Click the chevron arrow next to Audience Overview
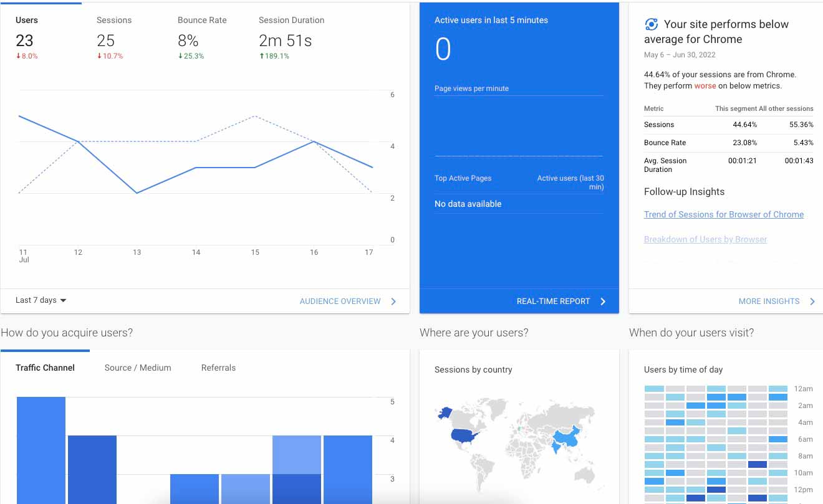Screen dimensions: 823x504 click(x=393, y=302)
